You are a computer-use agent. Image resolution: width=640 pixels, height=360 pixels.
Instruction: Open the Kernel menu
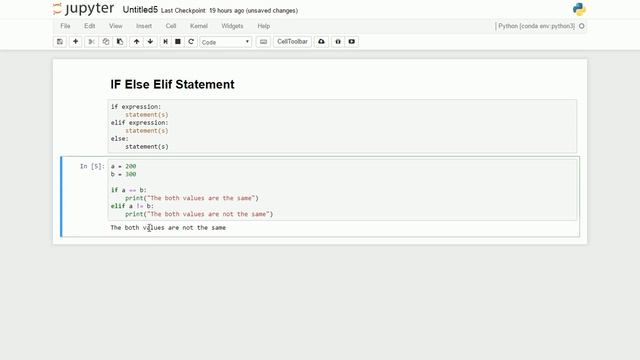pos(199,26)
